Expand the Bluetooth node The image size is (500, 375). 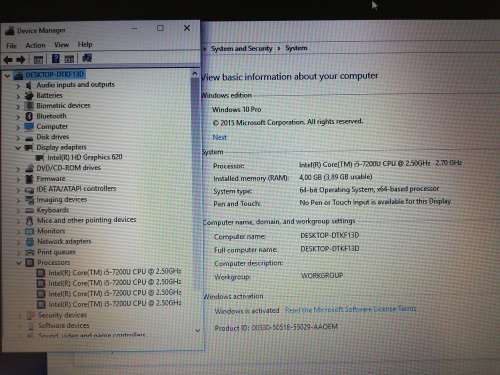point(18,117)
